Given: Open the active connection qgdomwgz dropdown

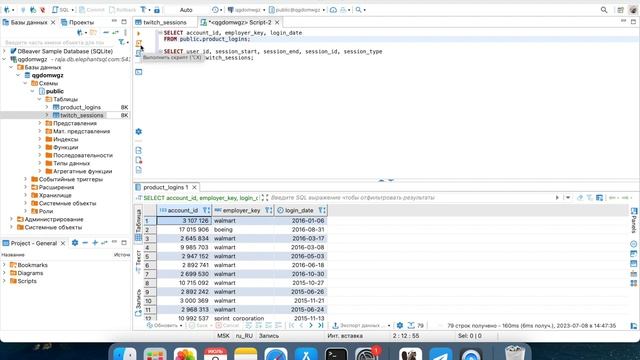Looking at the screenshot, I should tap(247, 10).
